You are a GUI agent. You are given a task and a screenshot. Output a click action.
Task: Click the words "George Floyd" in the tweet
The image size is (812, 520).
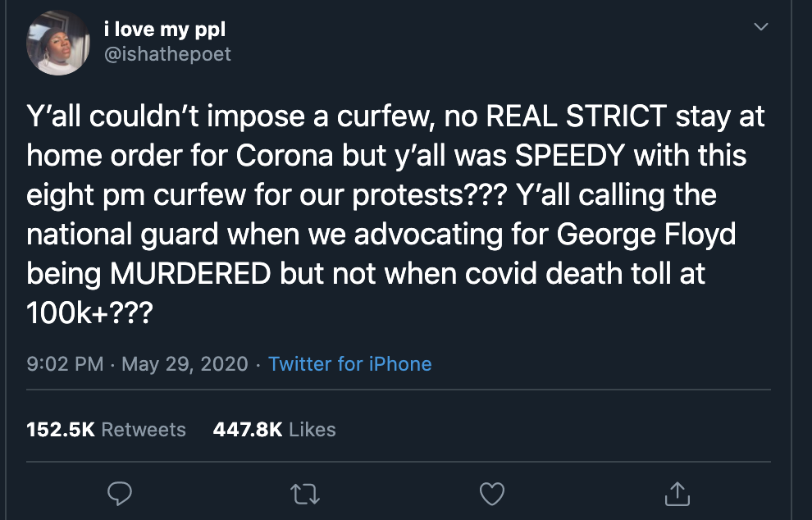click(646, 235)
